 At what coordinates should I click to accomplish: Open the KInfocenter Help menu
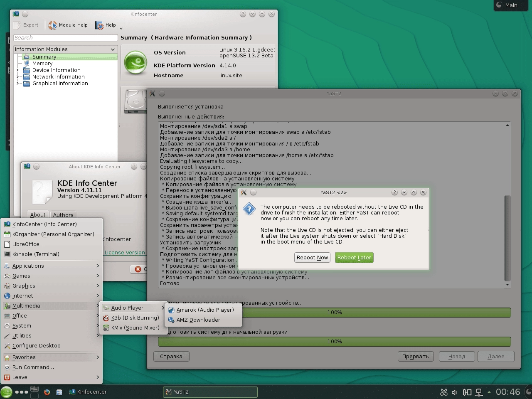106,25
